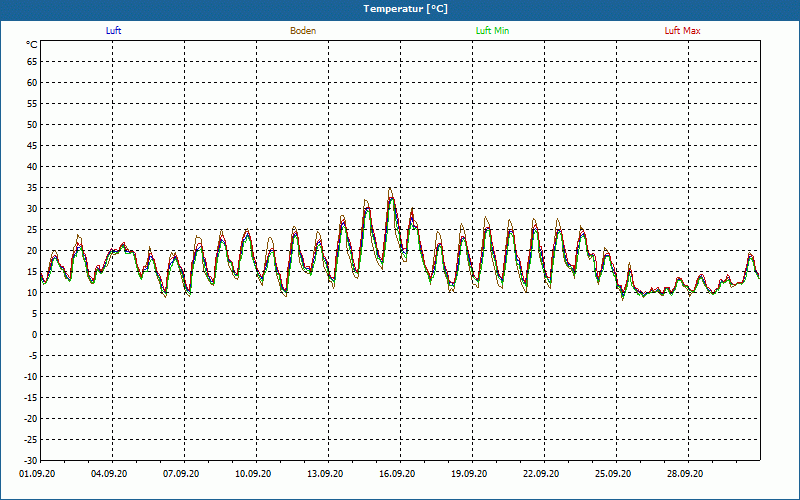The width and height of the screenshot is (800, 500).
Task: Click the 40 y-axis value
Action: (x=32, y=167)
